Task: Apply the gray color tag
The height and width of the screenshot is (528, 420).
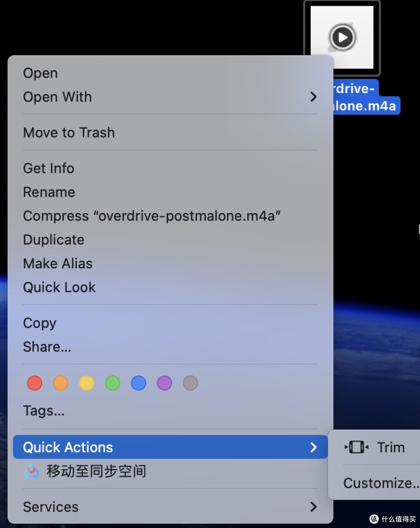Action: [191, 383]
